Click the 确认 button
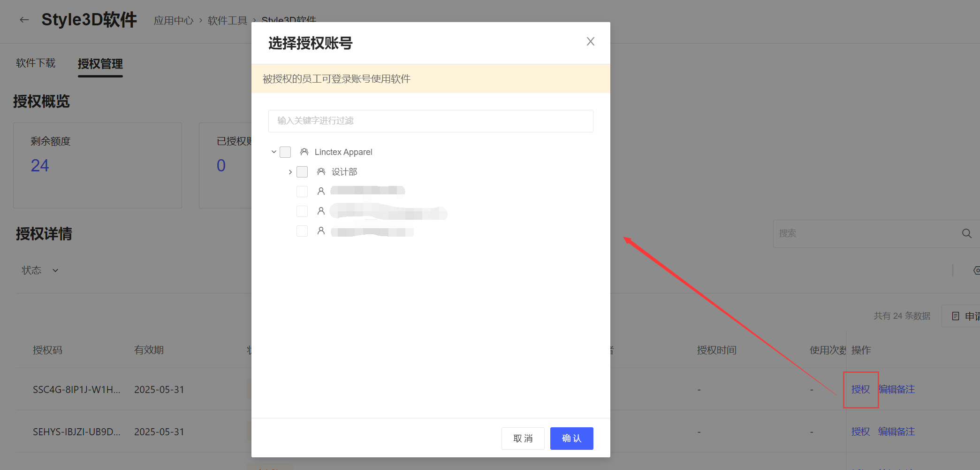 571,439
